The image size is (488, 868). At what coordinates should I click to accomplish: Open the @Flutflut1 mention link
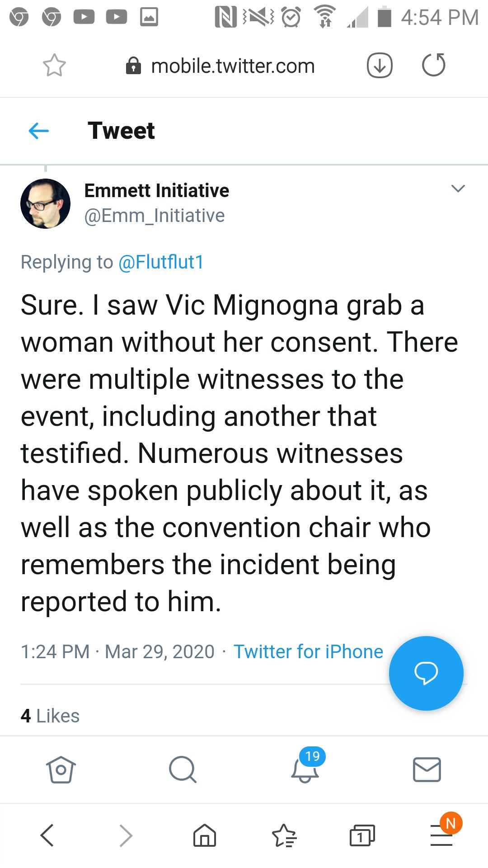pos(161,262)
